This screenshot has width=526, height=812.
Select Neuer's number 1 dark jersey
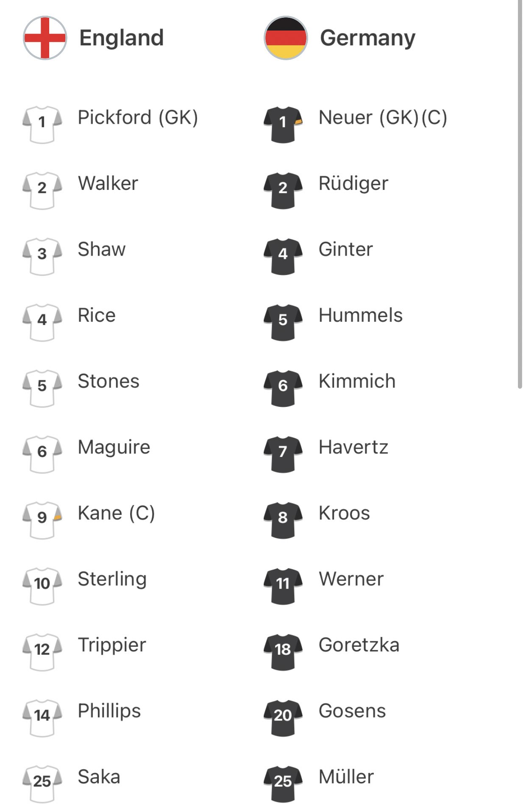pos(283,125)
